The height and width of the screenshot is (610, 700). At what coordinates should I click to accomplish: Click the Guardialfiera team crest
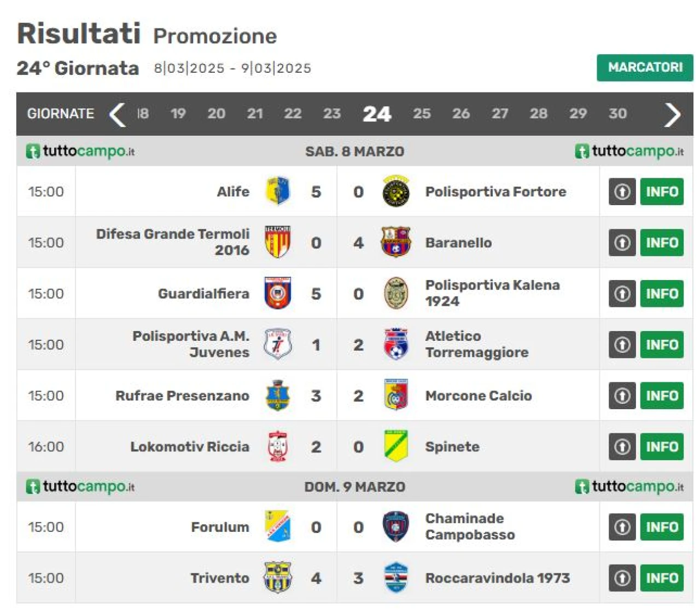pyautogui.click(x=277, y=294)
